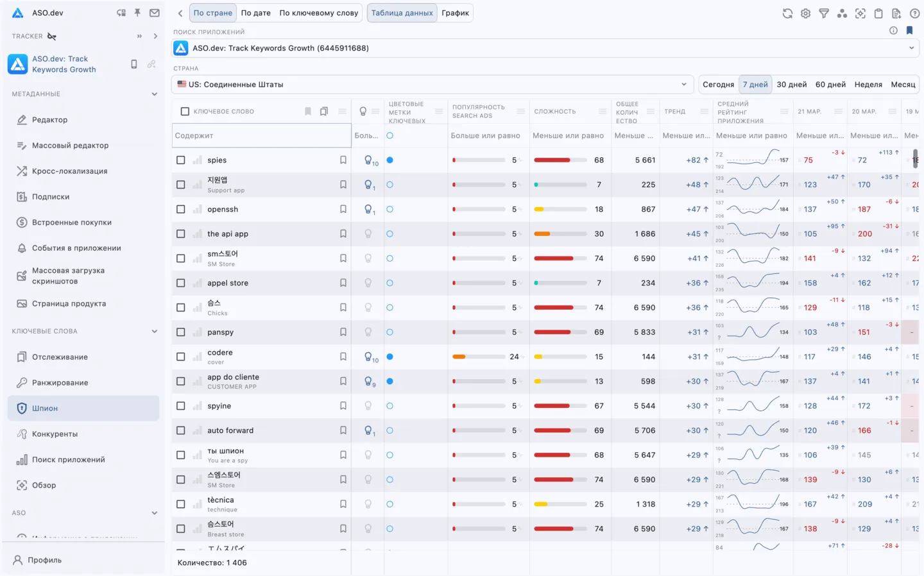Check the 'the api app' row checkbox
Screen dimensions: 924x576
(181, 234)
